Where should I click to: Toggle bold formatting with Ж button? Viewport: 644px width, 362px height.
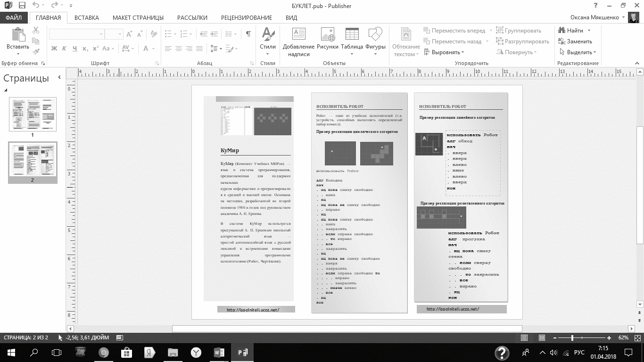click(54, 49)
